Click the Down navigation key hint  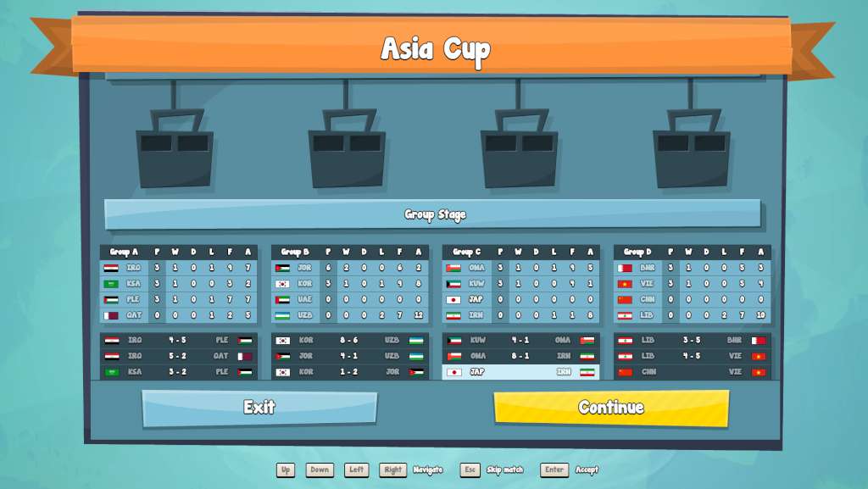coord(319,470)
